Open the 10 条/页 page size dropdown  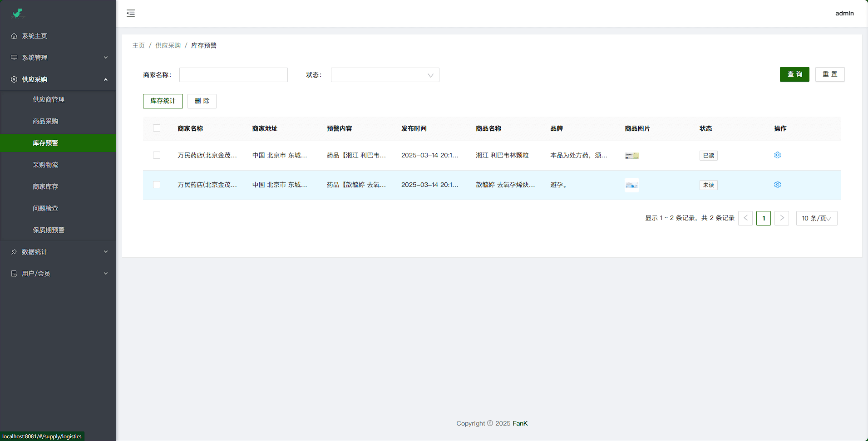point(816,218)
